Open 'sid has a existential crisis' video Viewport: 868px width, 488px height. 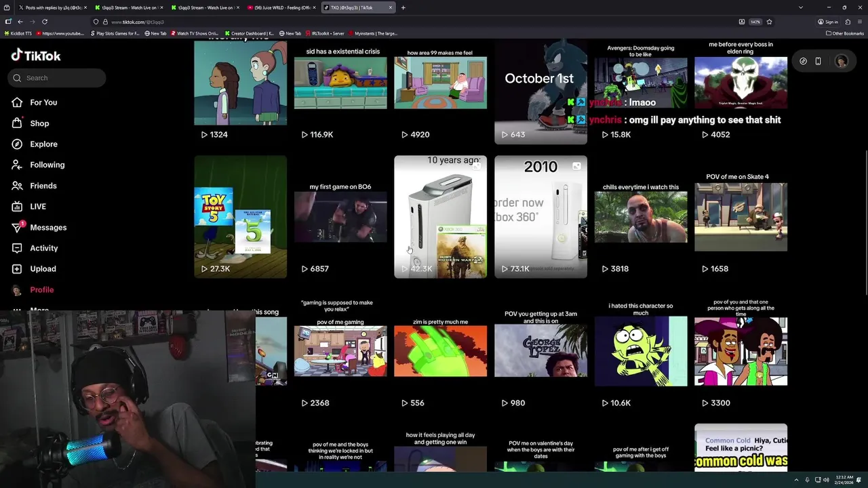coord(340,83)
